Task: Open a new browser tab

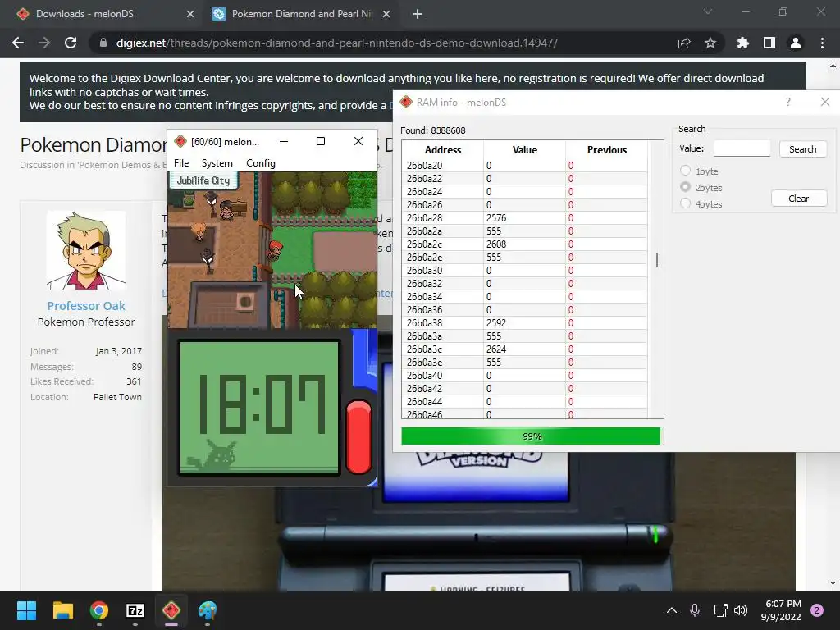Action: click(418, 14)
